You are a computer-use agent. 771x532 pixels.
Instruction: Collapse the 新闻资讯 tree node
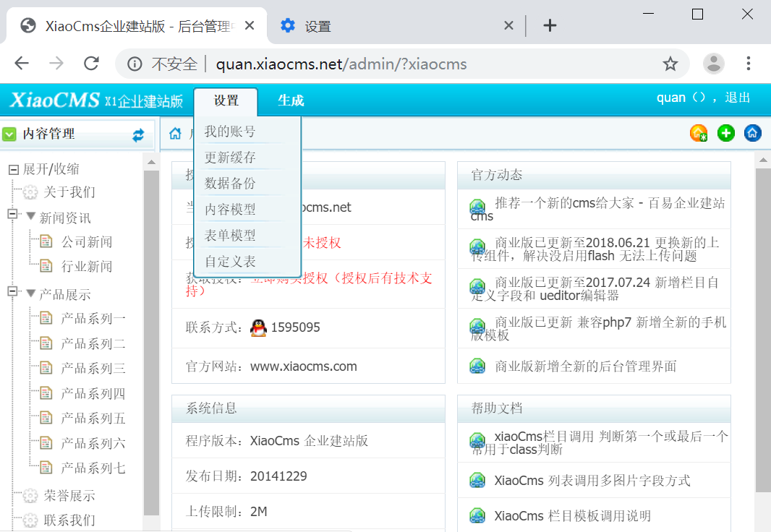point(13,214)
